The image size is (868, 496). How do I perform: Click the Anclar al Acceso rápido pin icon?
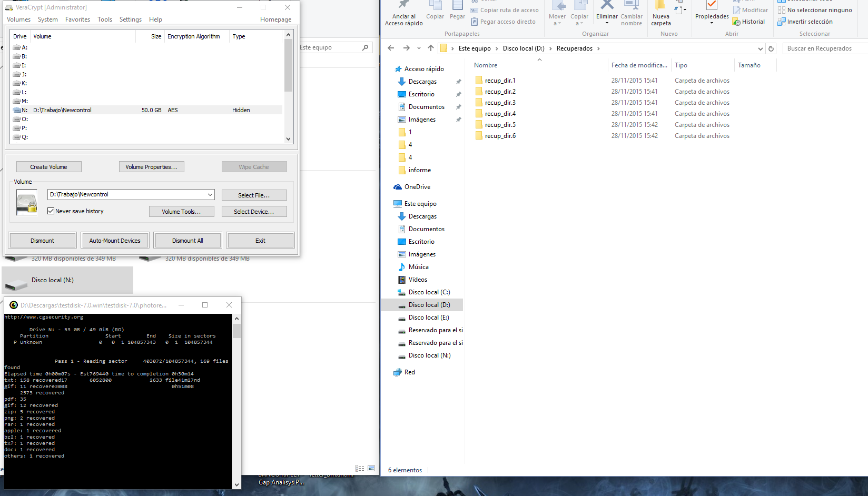[403, 5]
